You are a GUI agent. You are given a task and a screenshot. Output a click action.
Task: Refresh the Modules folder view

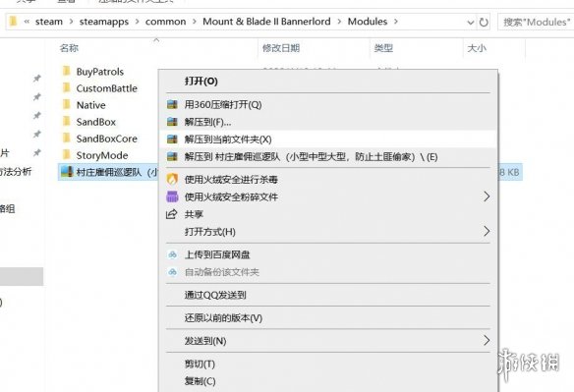pyautogui.click(x=484, y=23)
